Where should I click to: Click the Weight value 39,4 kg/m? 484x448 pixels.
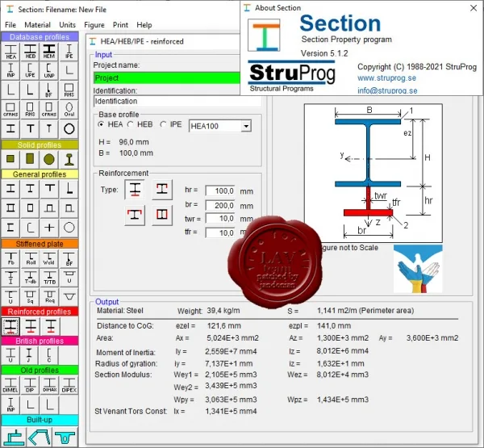coord(223,311)
